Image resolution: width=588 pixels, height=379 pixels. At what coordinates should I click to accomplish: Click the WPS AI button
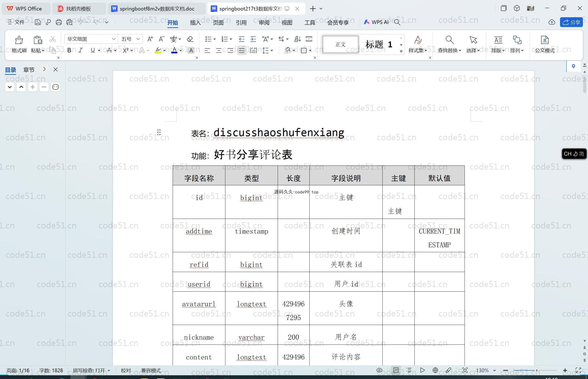tap(376, 22)
